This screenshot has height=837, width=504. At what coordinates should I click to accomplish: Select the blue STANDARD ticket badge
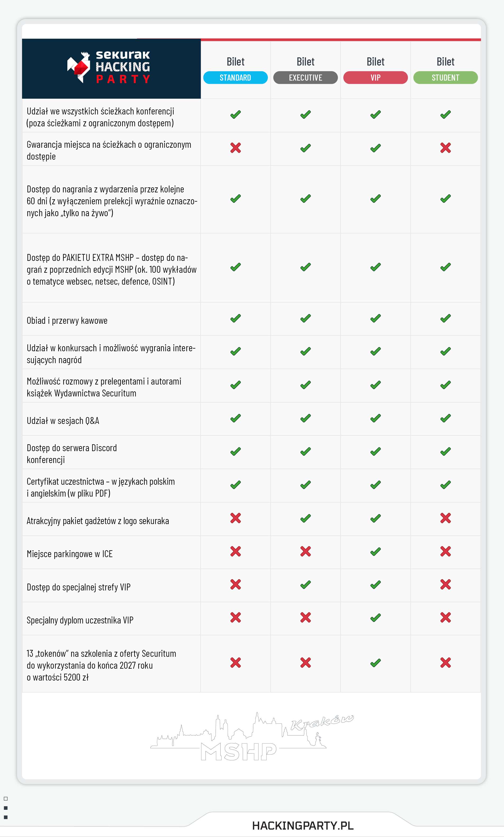click(x=235, y=77)
